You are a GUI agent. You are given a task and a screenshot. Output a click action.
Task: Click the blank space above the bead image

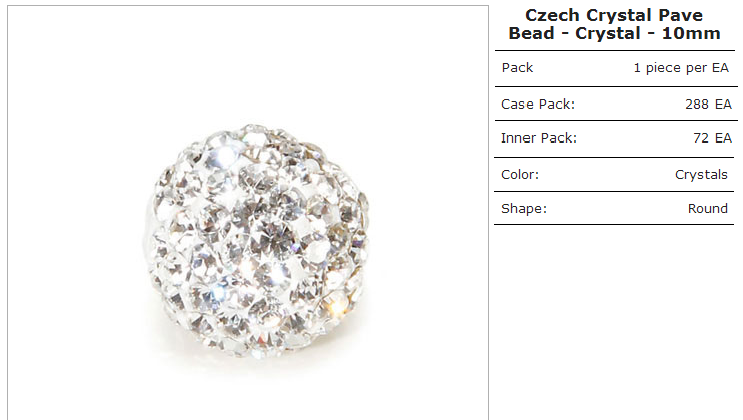(x=248, y=62)
